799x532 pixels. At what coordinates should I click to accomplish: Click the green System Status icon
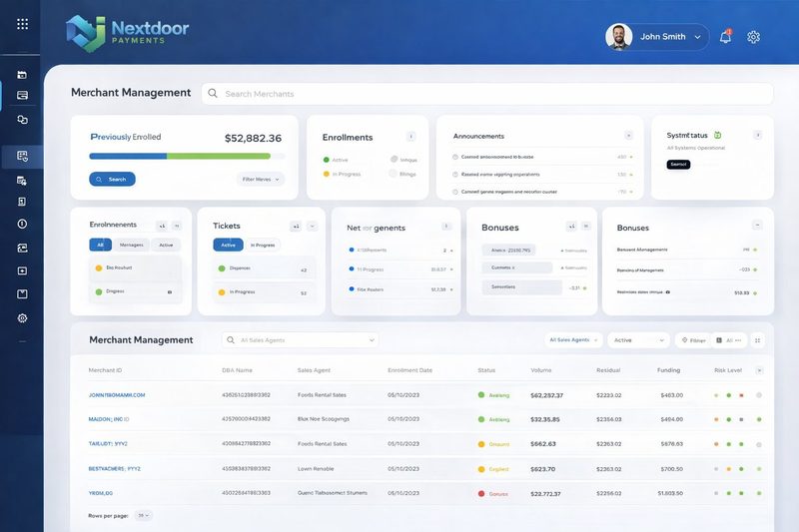click(717, 135)
